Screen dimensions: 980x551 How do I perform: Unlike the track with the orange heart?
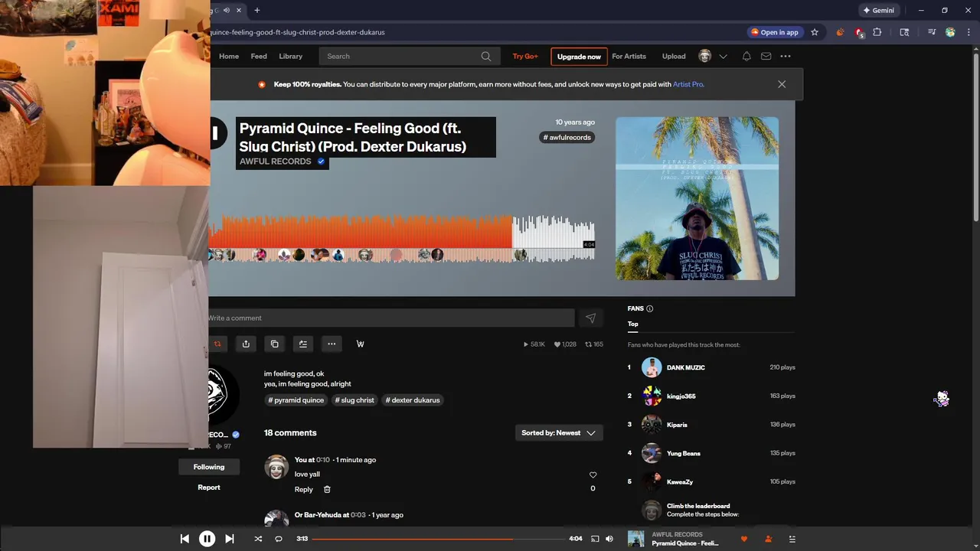743,539
